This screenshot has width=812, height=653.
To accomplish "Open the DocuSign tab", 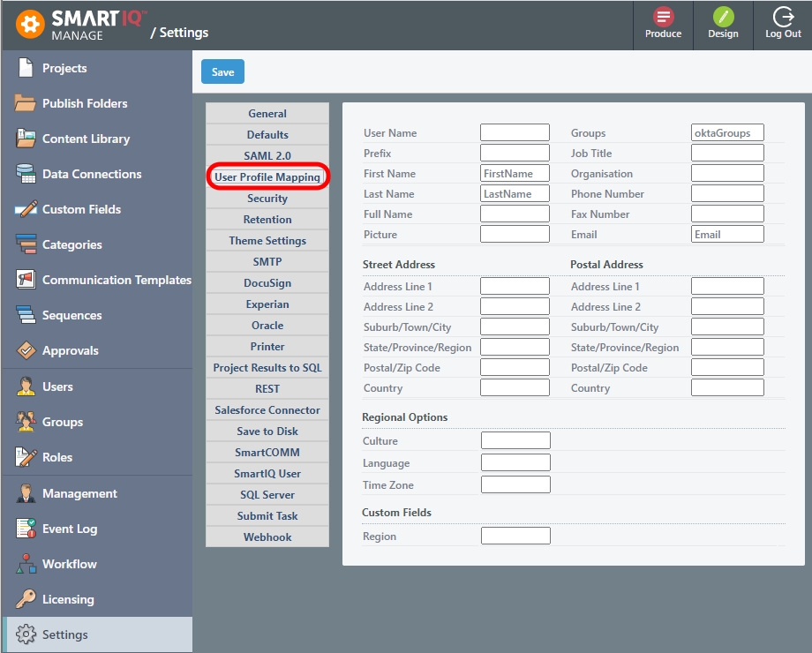I will (267, 282).
